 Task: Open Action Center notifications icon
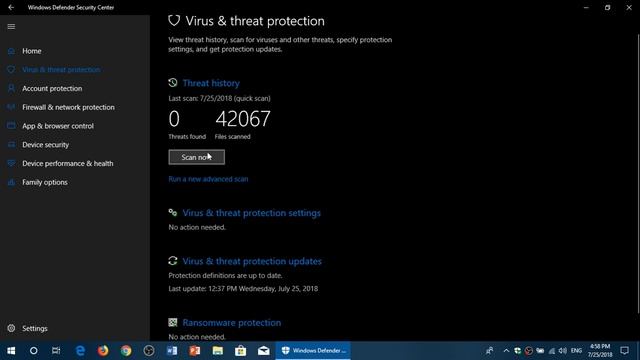click(x=624, y=351)
